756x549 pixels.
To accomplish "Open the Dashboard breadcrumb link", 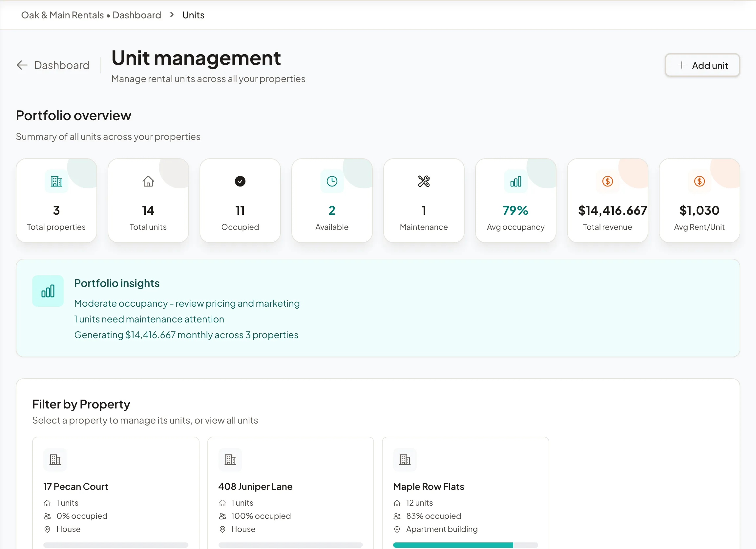I will point(137,15).
